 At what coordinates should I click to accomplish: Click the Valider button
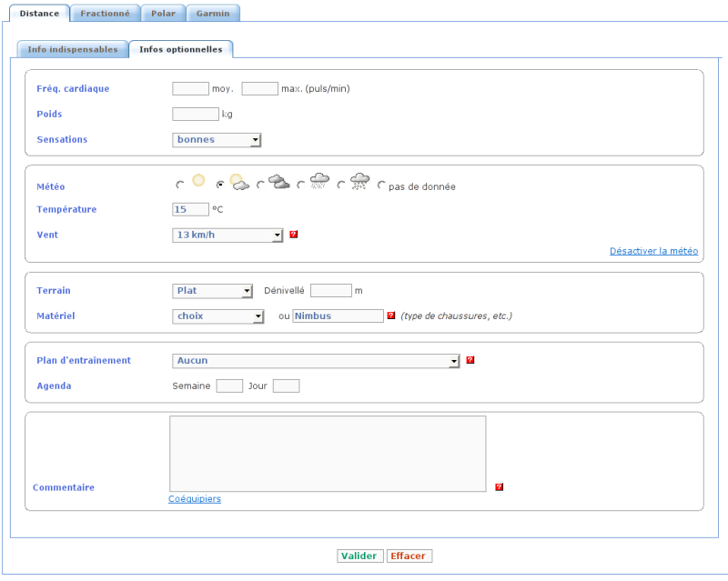[359, 556]
